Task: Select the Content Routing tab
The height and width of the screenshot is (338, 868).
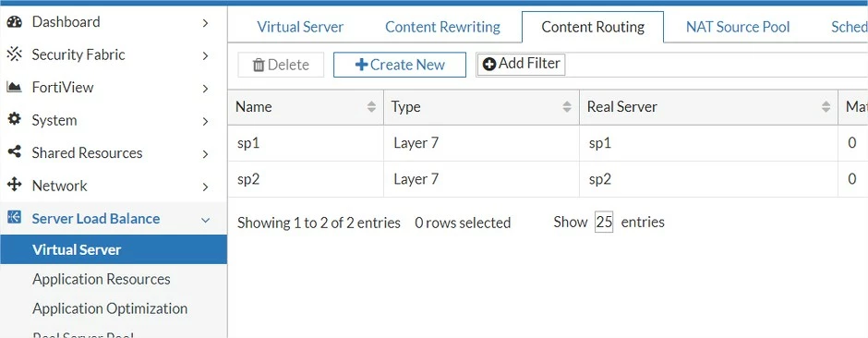Action: [593, 27]
